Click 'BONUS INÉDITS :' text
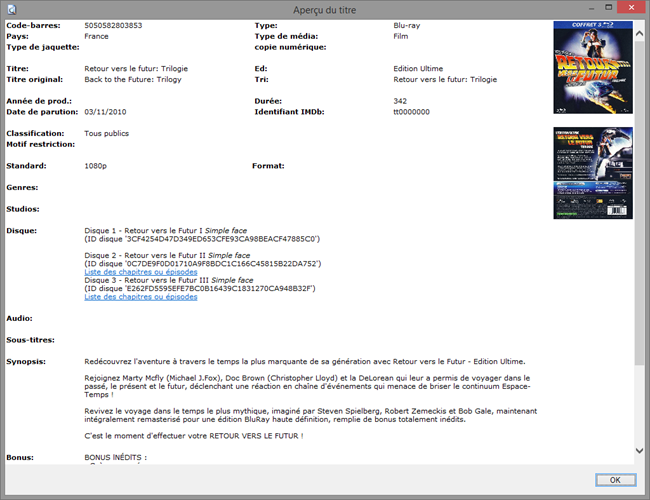This screenshot has height=500, width=650. point(116,457)
